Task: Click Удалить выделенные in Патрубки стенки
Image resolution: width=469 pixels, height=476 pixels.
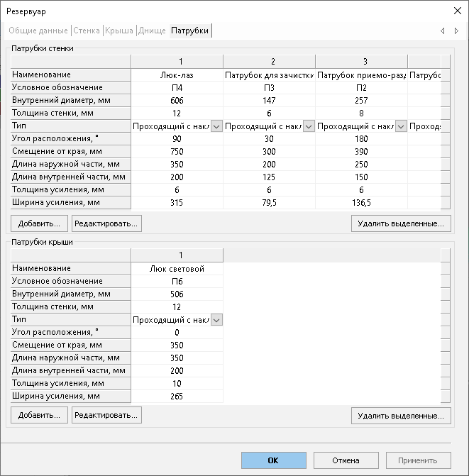Action: [401, 223]
